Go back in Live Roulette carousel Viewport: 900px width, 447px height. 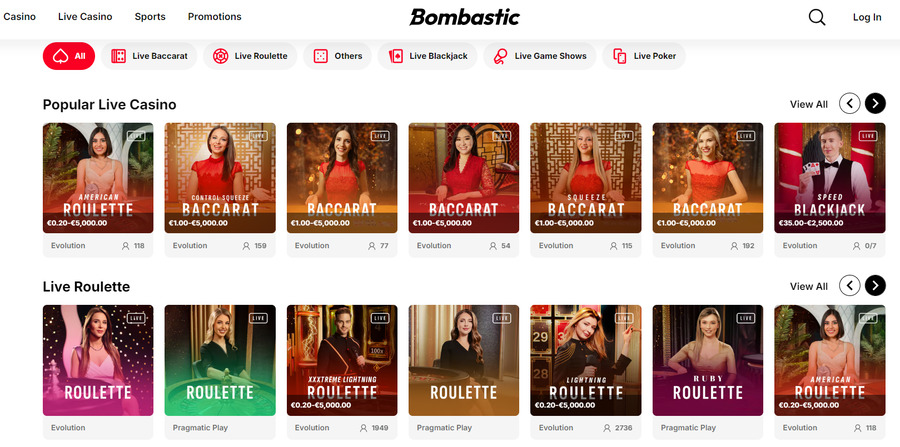click(x=849, y=286)
